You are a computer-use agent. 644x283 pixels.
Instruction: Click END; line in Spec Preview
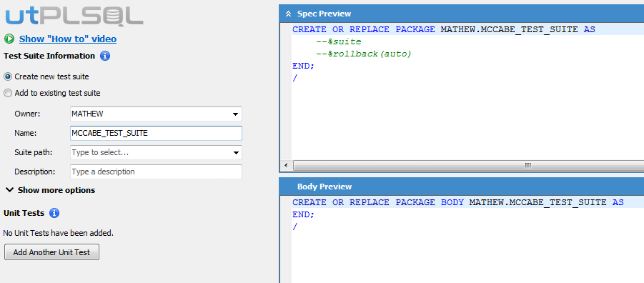[x=304, y=66]
